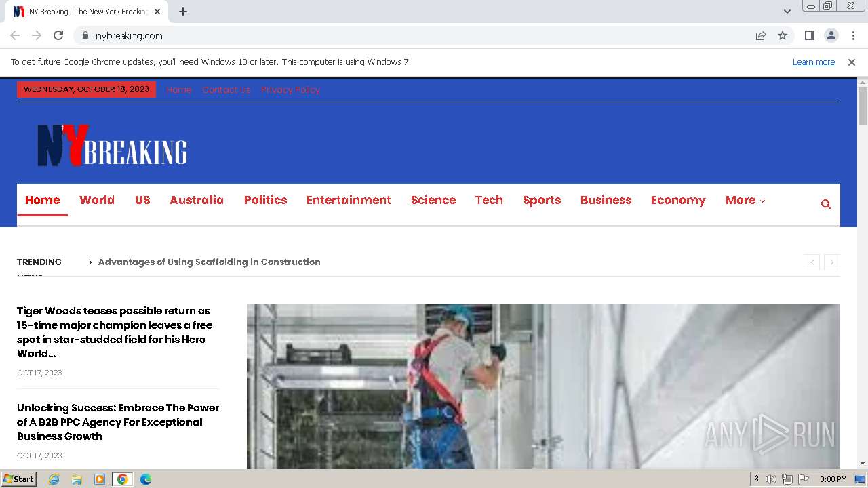Open trending story about scaffolding in construction

pos(209,262)
